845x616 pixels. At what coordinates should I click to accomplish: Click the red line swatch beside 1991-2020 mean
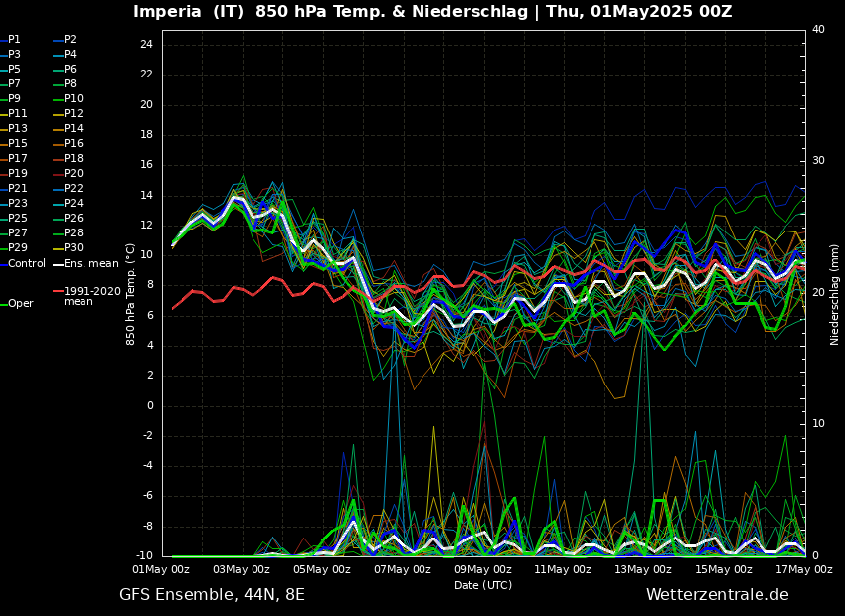click(58, 292)
